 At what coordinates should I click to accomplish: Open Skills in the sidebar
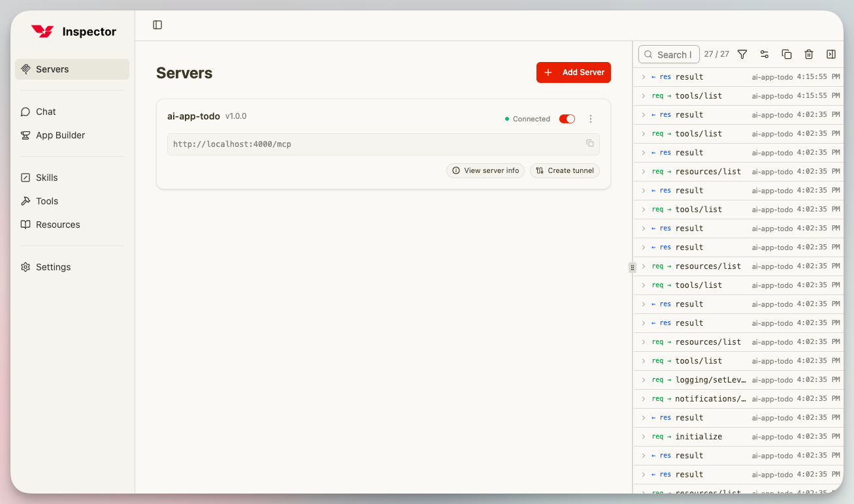pyautogui.click(x=72, y=178)
